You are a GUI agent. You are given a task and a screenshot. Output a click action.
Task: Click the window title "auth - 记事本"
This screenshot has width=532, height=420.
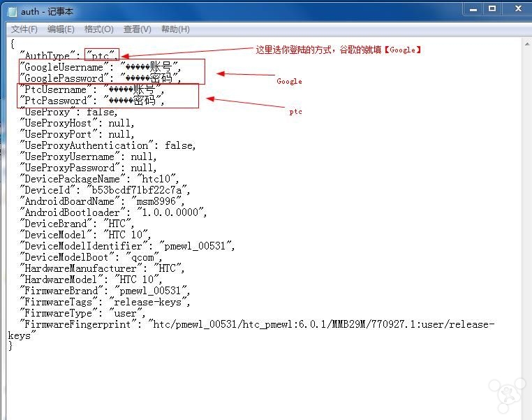47,12
